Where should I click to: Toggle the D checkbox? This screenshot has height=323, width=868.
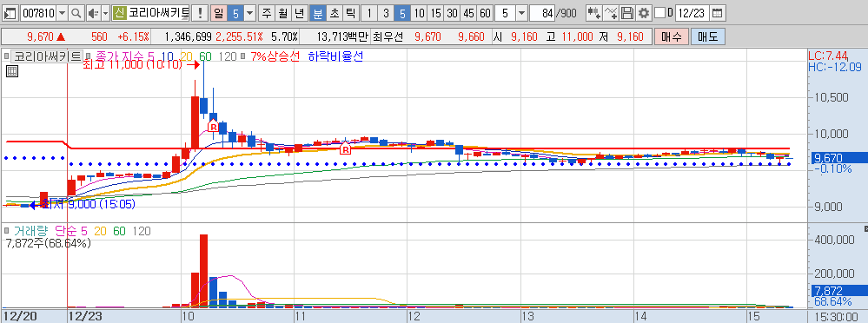click(x=659, y=13)
